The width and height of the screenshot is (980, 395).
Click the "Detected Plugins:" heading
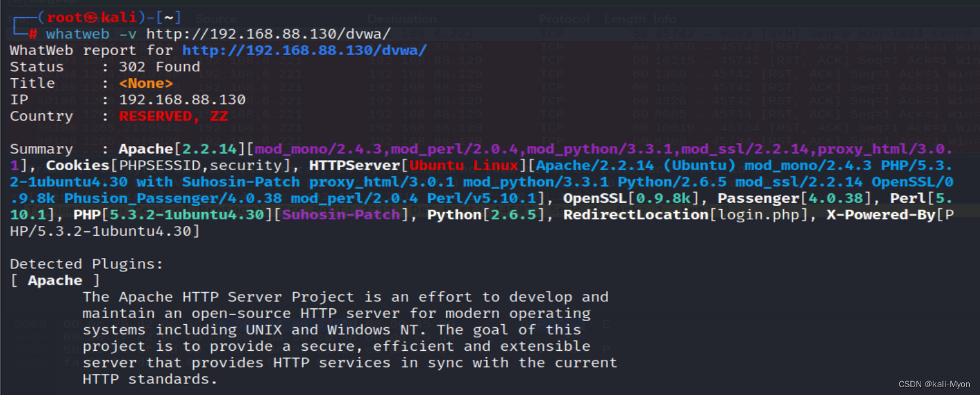[87, 264]
